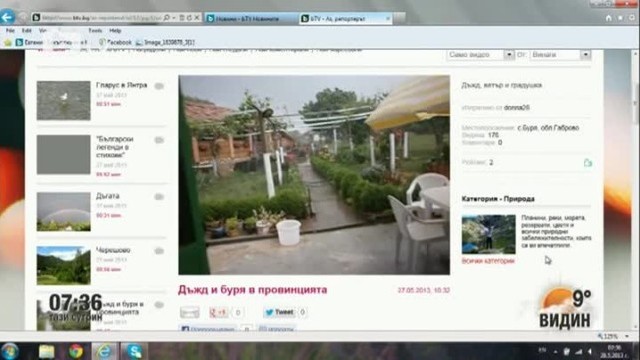Open the Гларус в Янтра title link
640x360 pixels.
coord(122,85)
